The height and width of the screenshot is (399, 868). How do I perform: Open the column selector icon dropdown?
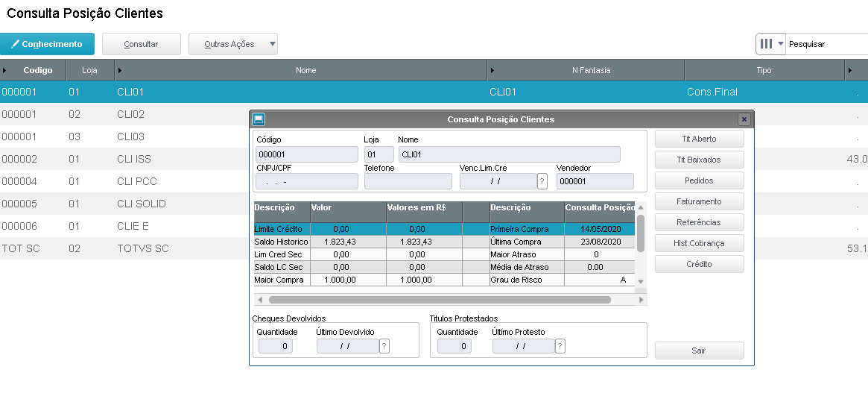point(771,44)
